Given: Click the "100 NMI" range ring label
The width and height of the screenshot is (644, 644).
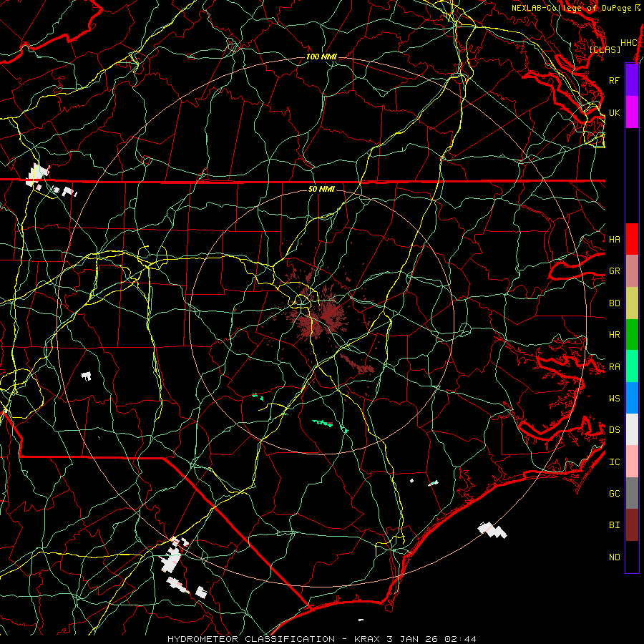Looking at the screenshot, I should pos(321,57).
